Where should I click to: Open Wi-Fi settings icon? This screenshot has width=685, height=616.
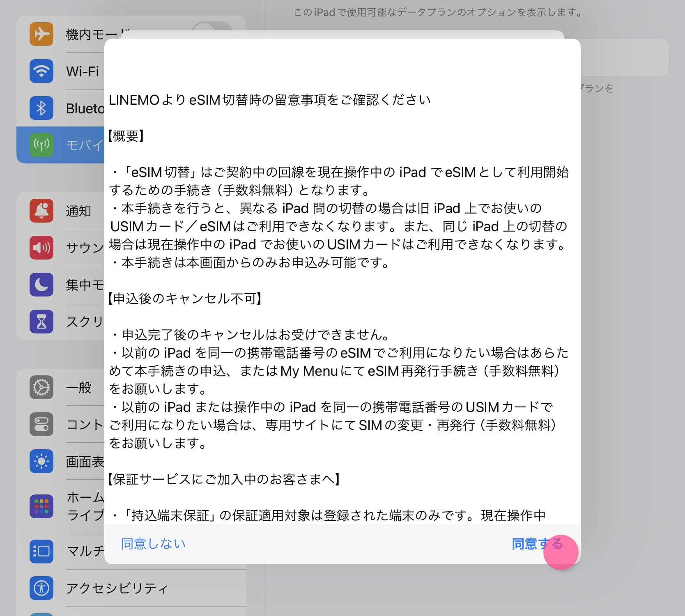41,71
